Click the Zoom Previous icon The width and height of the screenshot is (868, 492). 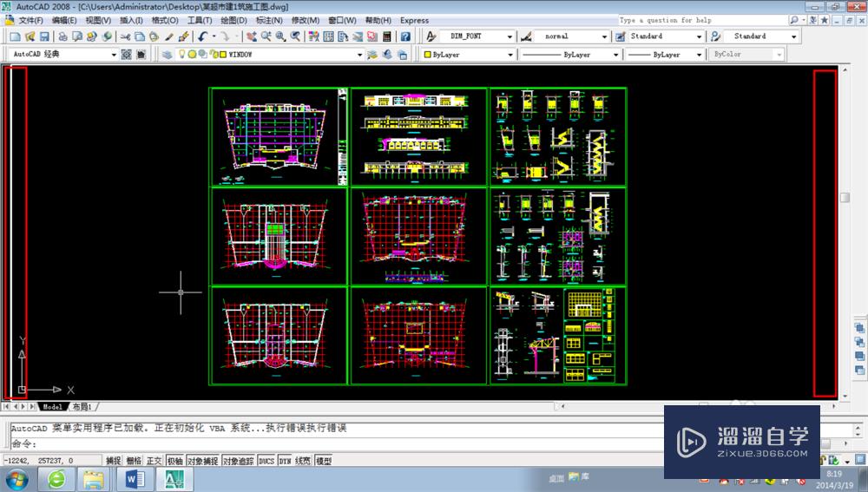coord(296,36)
